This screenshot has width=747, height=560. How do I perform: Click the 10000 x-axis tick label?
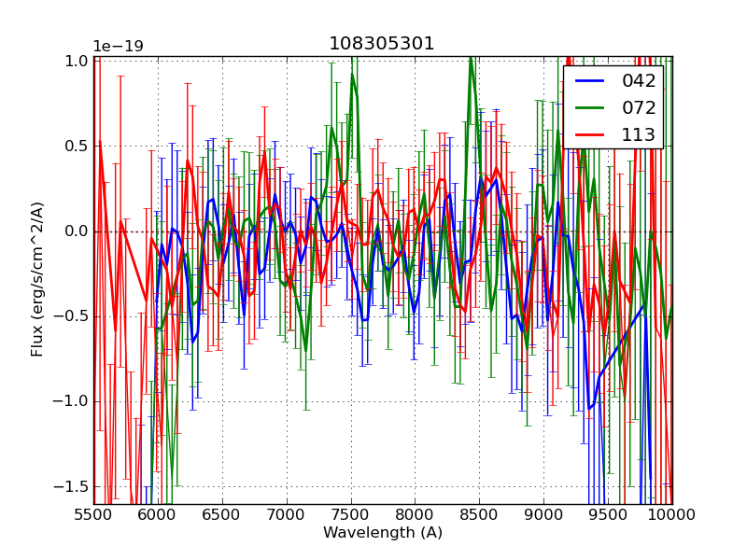pos(671,514)
